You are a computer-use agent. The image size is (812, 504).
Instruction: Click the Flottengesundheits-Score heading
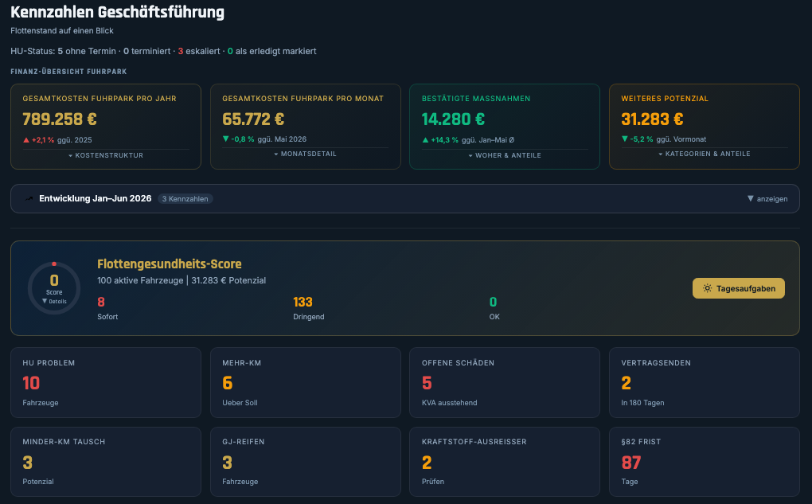pyautogui.click(x=170, y=264)
